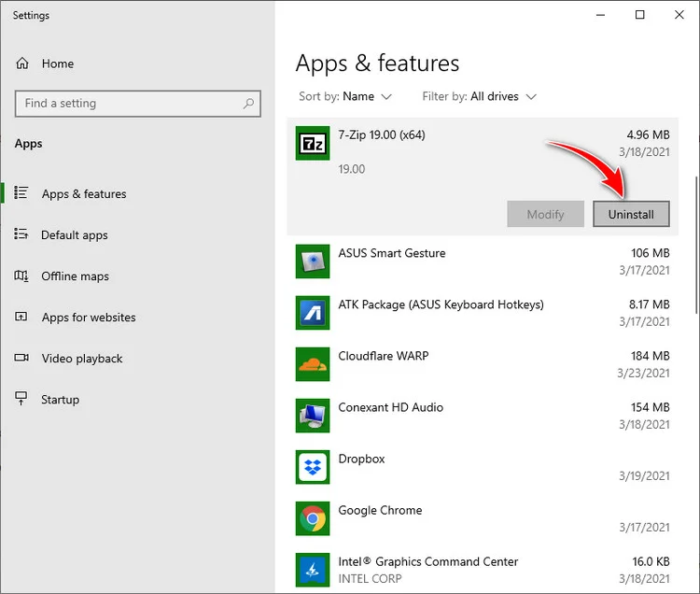Click the 184 MB size value
Viewport: 700px width, 594px height.
(650, 356)
